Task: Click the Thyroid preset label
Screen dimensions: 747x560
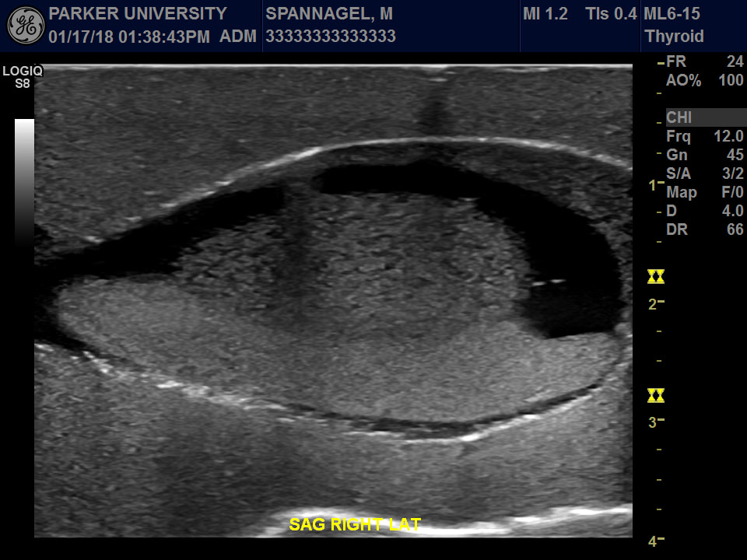Action: point(674,37)
